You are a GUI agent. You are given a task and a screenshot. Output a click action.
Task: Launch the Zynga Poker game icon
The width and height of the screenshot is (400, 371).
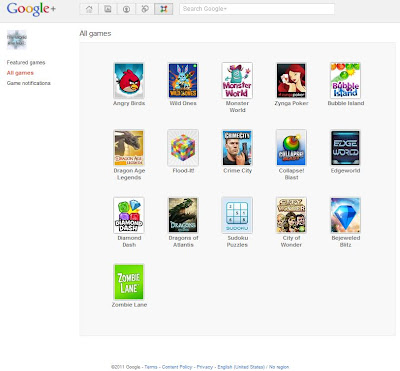click(291, 80)
